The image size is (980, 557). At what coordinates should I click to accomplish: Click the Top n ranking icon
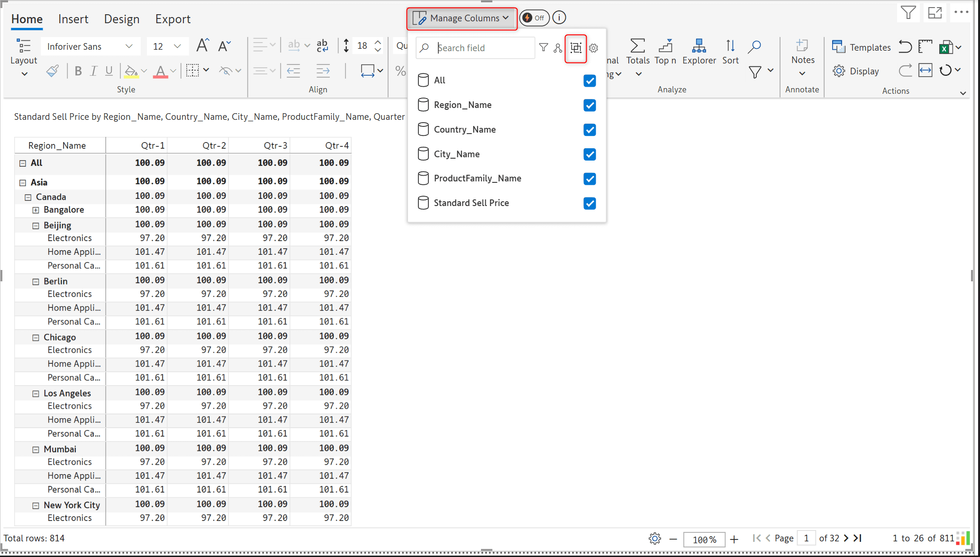pyautogui.click(x=665, y=46)
